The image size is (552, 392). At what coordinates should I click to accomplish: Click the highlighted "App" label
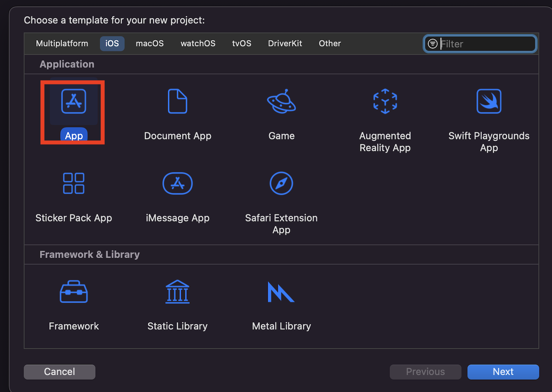(x=74, y=136)
